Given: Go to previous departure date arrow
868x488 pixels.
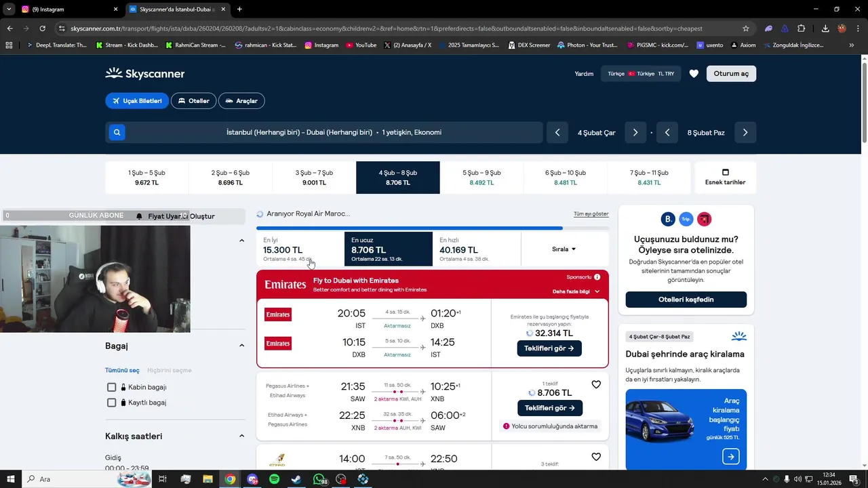Looking at the screenshot, I should pos(557,132).
